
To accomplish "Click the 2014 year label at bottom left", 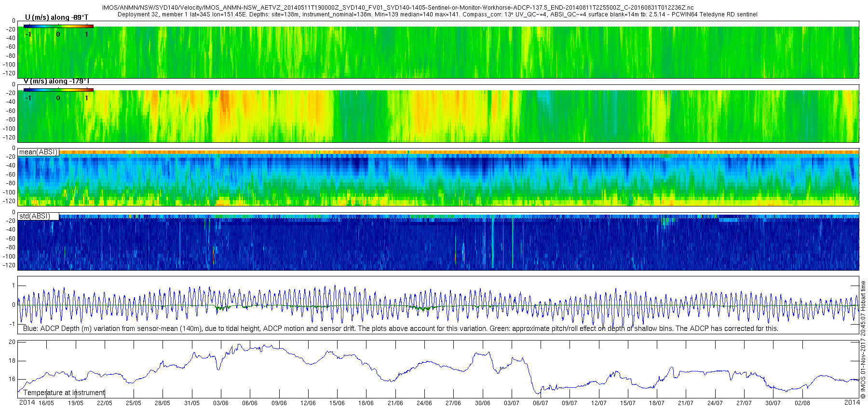I will tap(27, 402).
